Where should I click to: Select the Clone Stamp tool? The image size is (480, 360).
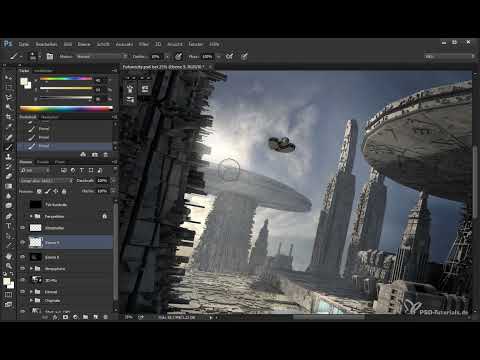pyautogui.click(x=9, y=157)
